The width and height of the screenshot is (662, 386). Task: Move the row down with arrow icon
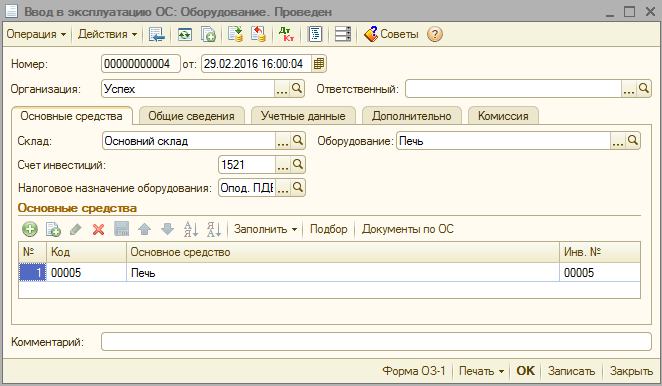pyautogui.click(x=168, y=229)
